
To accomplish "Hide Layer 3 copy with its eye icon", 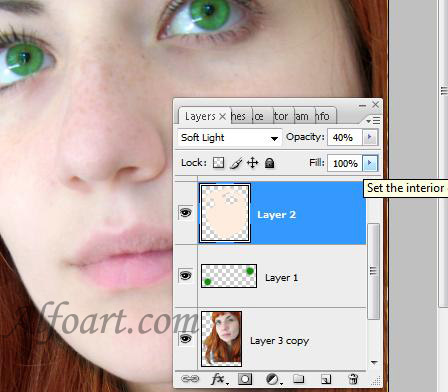I will 186,339.
